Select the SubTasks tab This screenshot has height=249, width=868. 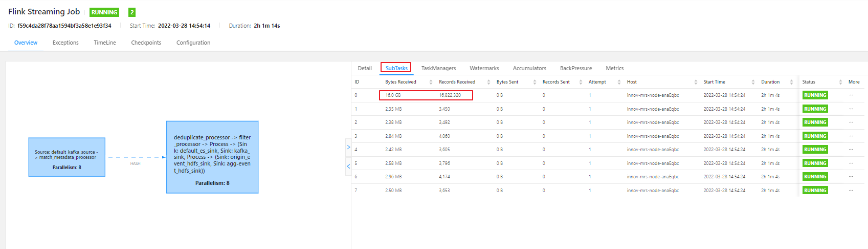tap(396, 68)
